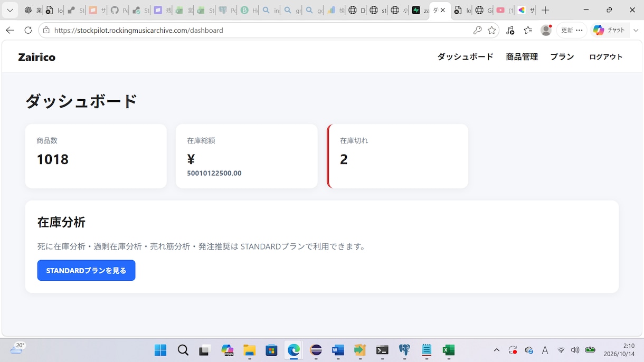Open Wi-Fi network tray icon
Screen dimensions: 644x362
tap(561, 350)
